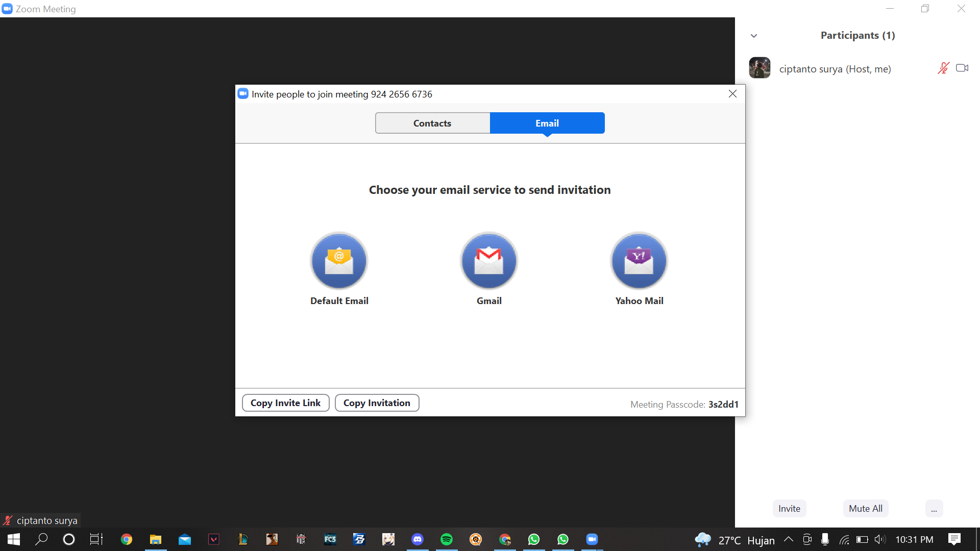Open weather widget 27°C Hujan
This screenshot has width=980, height=551.
point(735,540)
